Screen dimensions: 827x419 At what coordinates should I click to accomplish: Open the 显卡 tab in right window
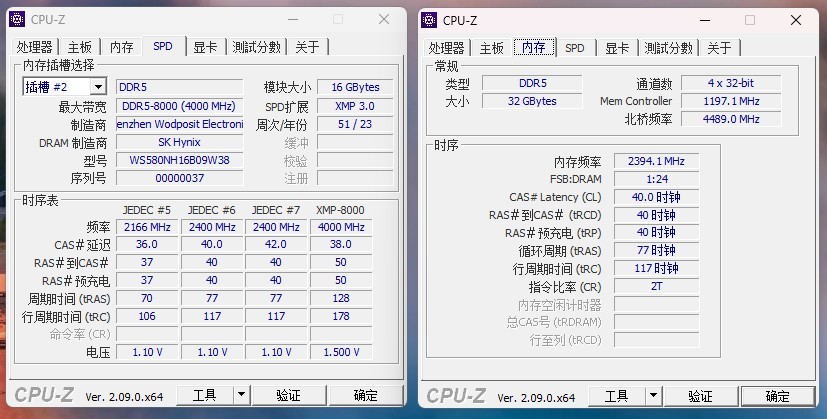(617, 48)
